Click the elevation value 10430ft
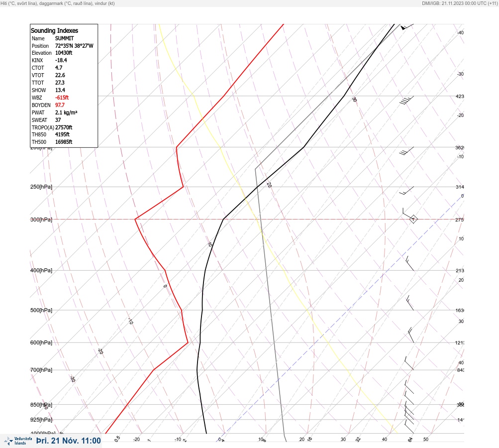499x448 pixels. coord(64,53)
